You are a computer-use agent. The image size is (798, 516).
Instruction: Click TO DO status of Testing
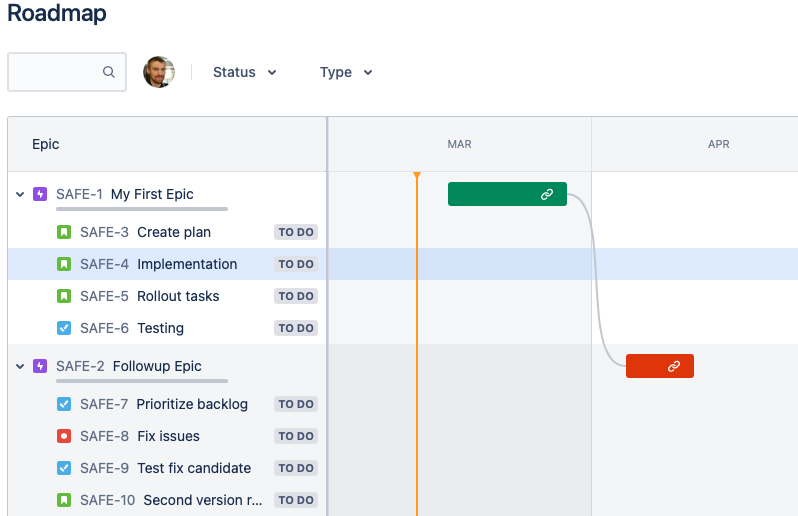click(x=296, y=328)
